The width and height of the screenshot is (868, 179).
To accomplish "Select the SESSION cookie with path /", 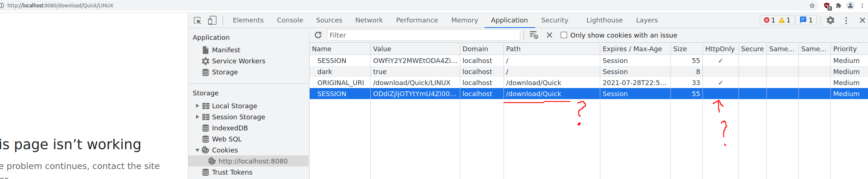I will pyautogui.click(x=588, y=60).
